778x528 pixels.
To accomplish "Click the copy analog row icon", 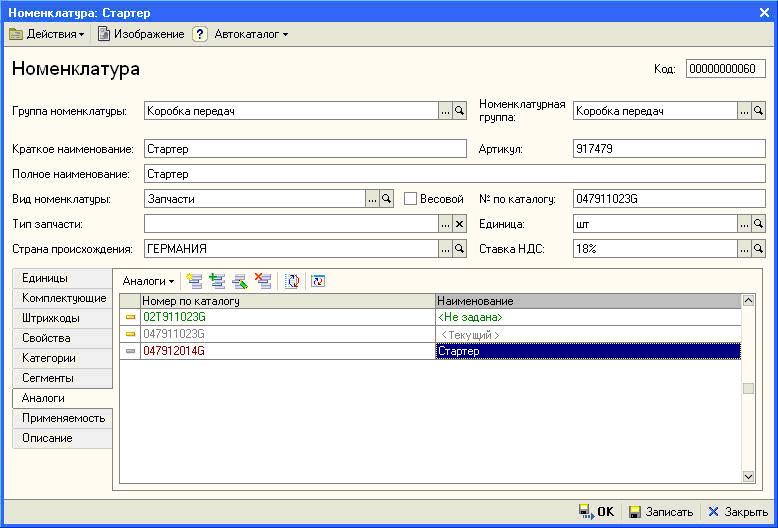I will pos(217,282).
